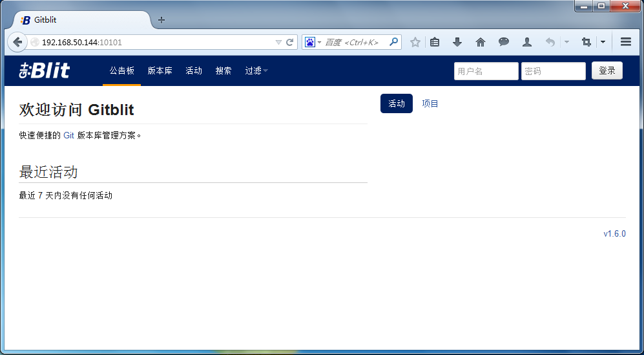Click the search magnifier icon
This screenshot has width=644, height=355.
pos(393,42)
